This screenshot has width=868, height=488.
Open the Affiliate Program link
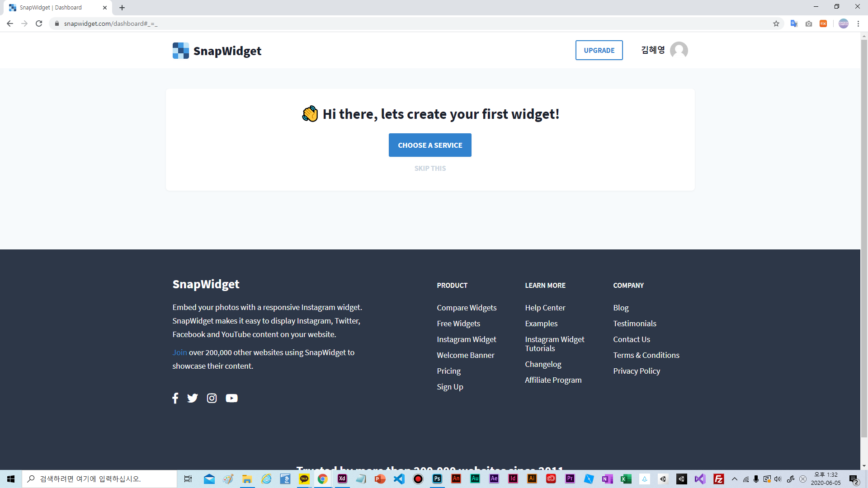tap(553, 380)
